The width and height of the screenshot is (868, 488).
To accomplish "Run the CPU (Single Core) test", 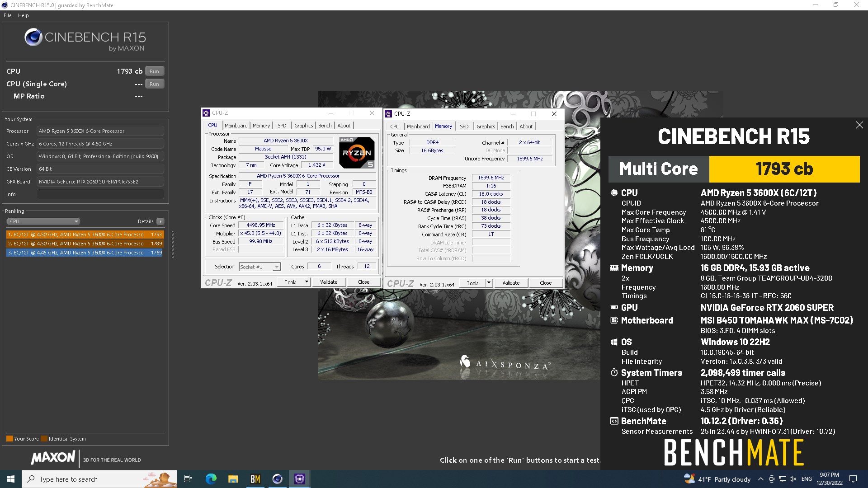I will (154, 84).
